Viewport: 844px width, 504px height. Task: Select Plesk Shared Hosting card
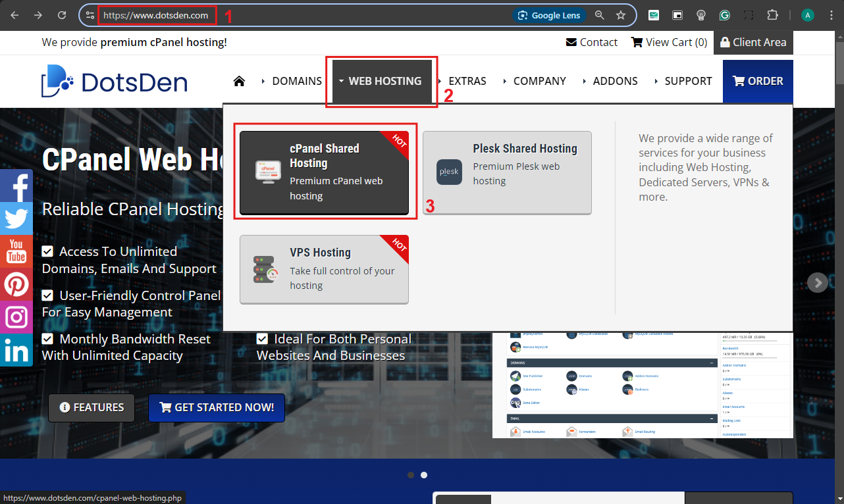[507, 172]
